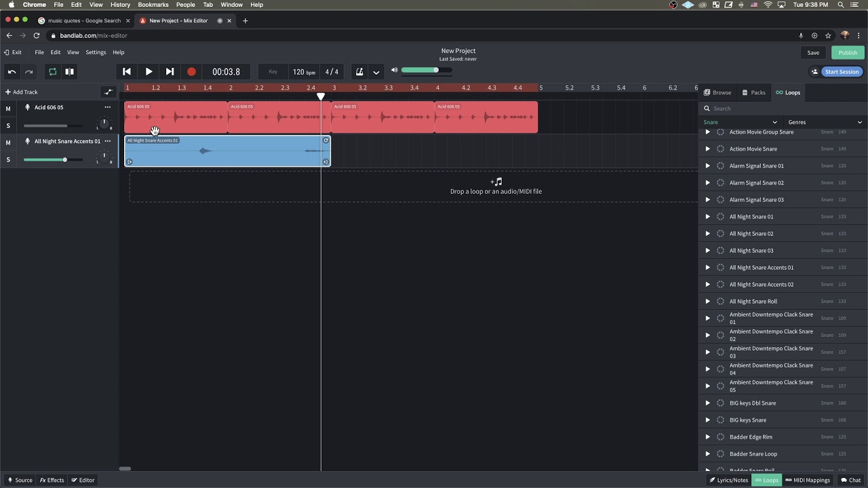Viewport: 868px width, 488px height.
Task: Skip back to the project start
Action: [x=127, y=72]
